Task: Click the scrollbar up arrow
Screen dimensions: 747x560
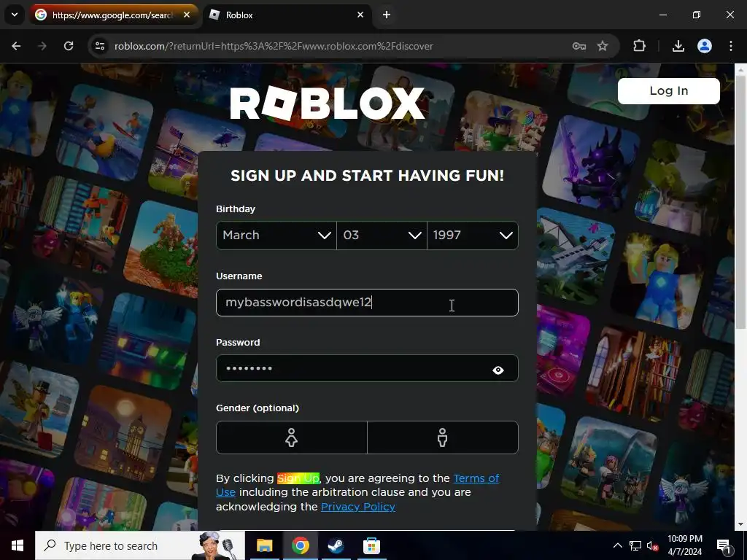Action: point(740,69)
